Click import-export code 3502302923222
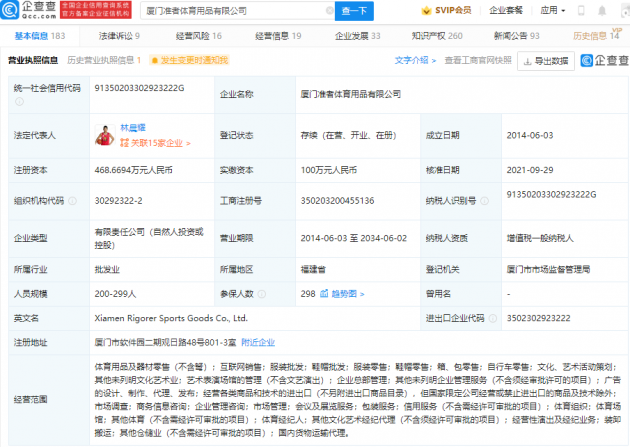 click(x=538, y=318)
